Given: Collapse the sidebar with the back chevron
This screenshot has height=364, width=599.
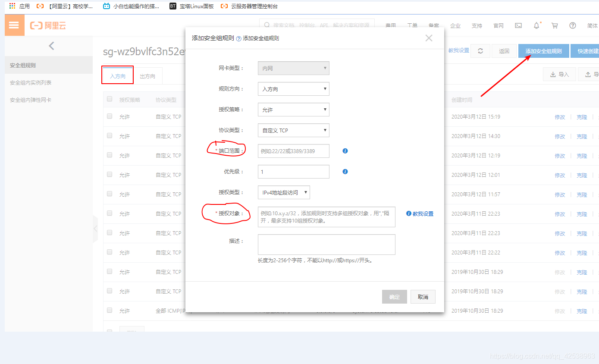Looking at the screenshot, I should (51, 46).
